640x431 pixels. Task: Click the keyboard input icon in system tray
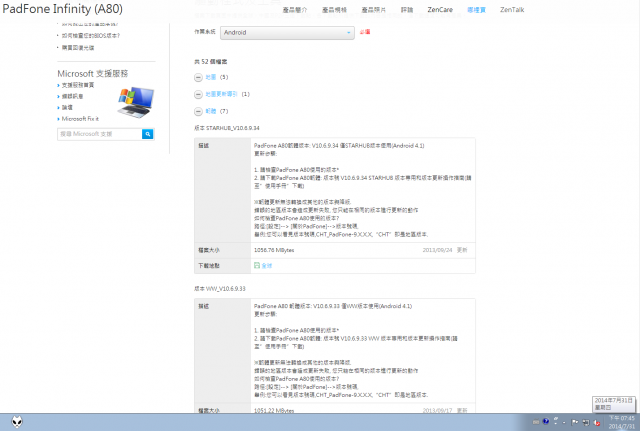pos(536,422)
